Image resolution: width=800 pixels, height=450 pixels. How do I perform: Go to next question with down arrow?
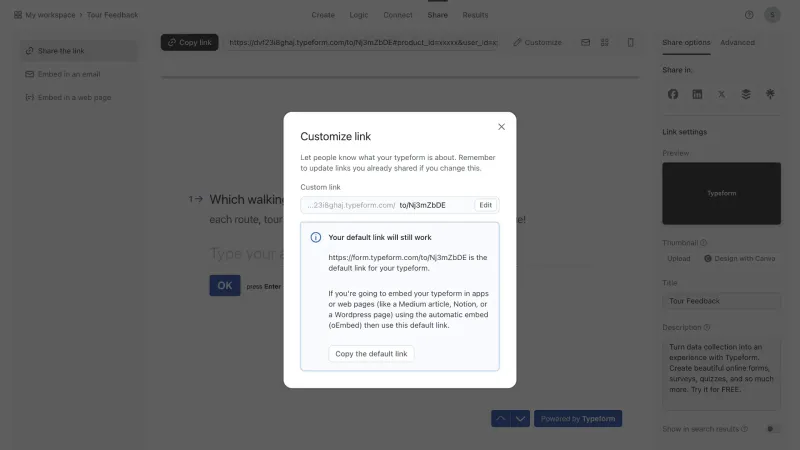click(x=520, y=419)
